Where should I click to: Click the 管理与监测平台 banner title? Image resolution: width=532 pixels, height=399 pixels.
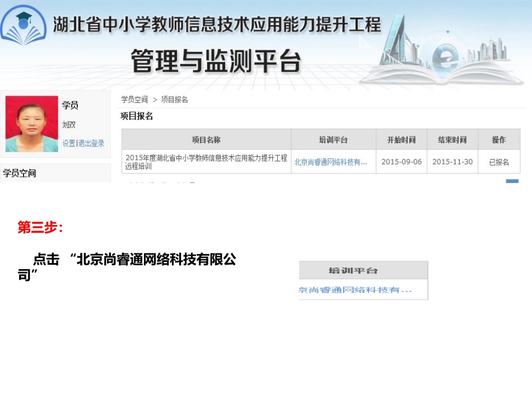click(216, 62)
